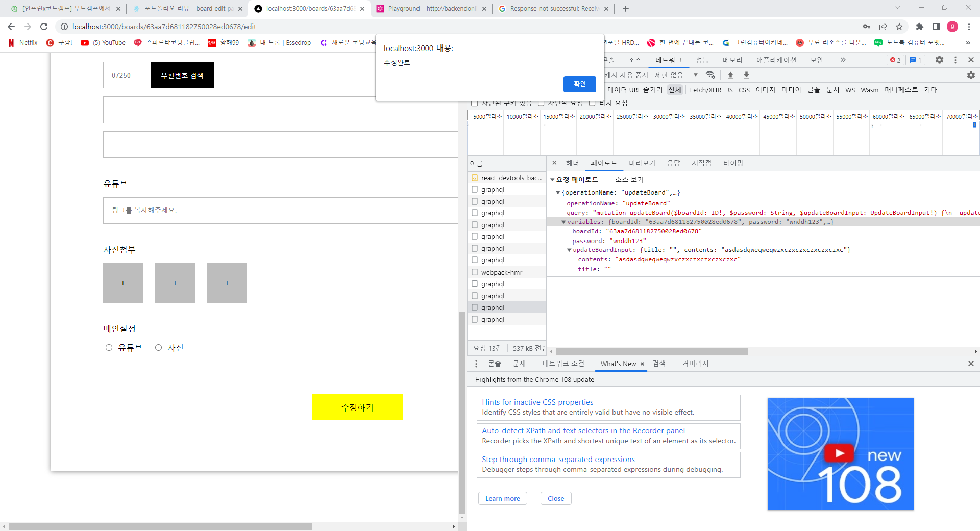Close the request details pane
The width and height of the screenshot is (980, 531).
click(x=554, y=163)
